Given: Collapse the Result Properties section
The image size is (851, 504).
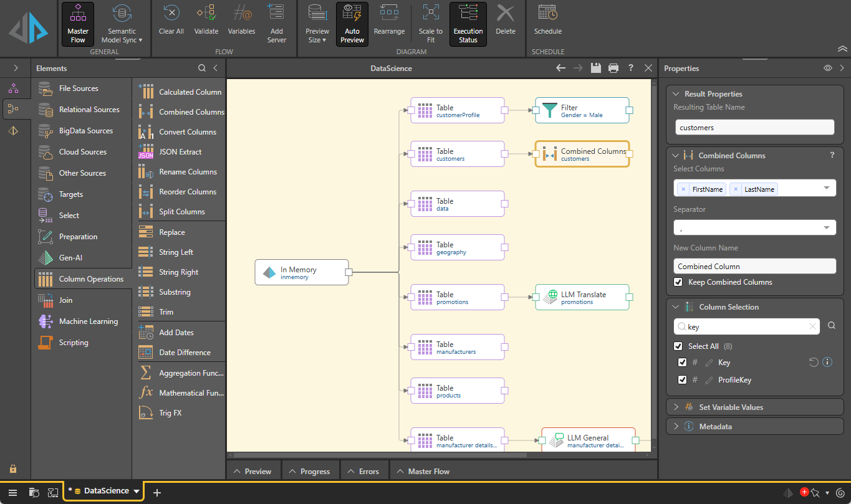Looking at the screenshot, I should click(675, 94).
